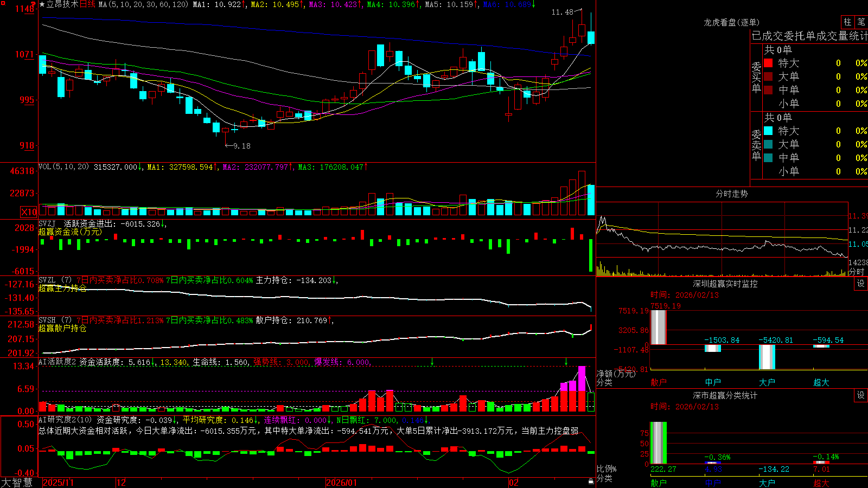This screenshot has height=488, width=868.
Task: Switch to 柱 bar view in 龙虎看盘
Action: (x=847, y=22)
